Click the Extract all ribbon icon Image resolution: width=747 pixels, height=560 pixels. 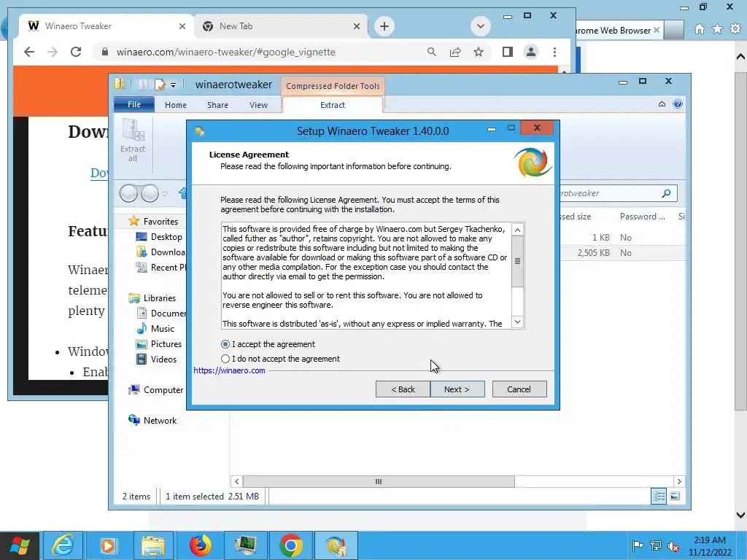click(x=133, y=141)
